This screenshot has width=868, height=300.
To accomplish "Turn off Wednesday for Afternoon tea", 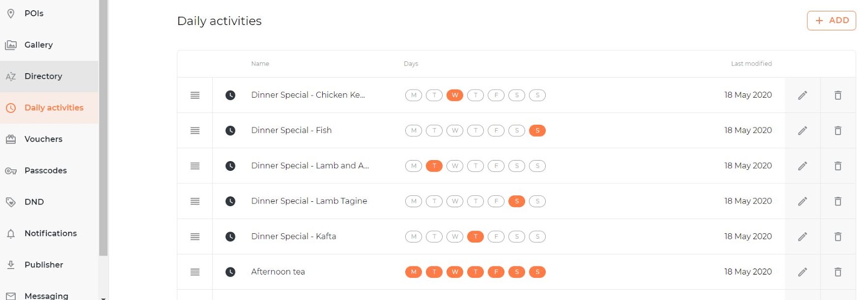I will [x=455, y=272].
